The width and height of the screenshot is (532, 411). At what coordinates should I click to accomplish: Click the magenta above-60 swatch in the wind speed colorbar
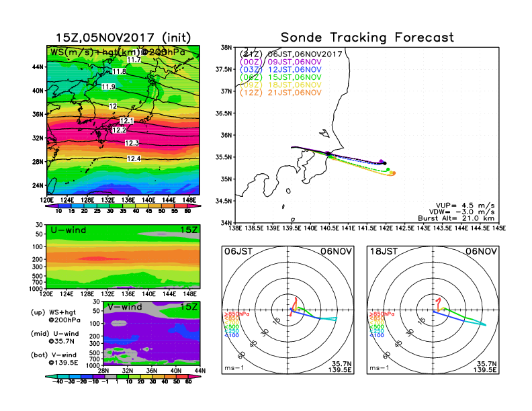(x=195, y=206)
